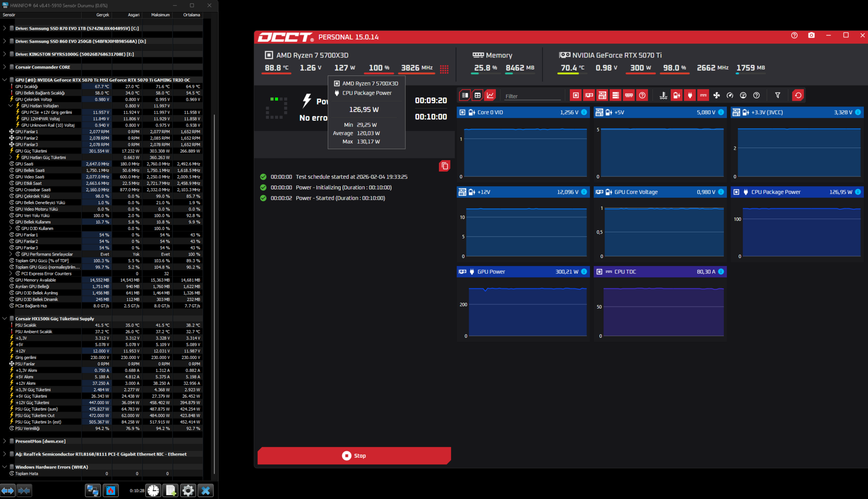Toggle the motherboard sensor filter in OCCT
Viewport: 868px width, 499px height.
(603, 96)
